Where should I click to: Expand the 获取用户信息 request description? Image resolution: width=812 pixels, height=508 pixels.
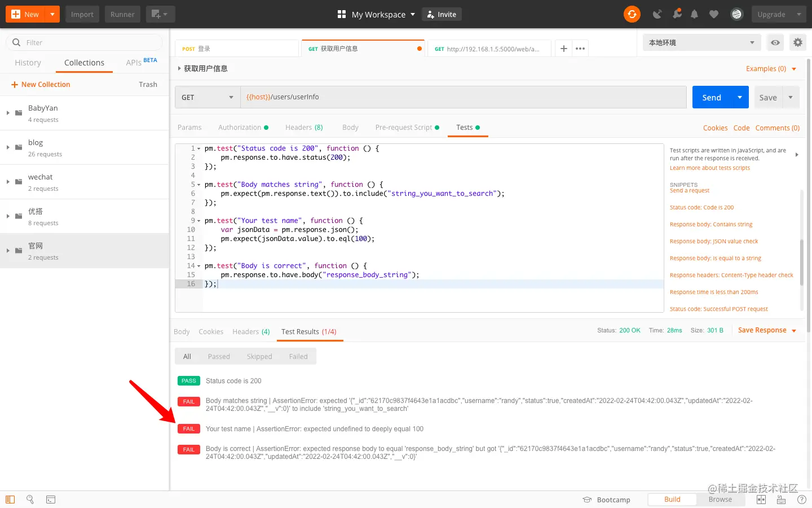pyautogui.click(x=179, y=68)
